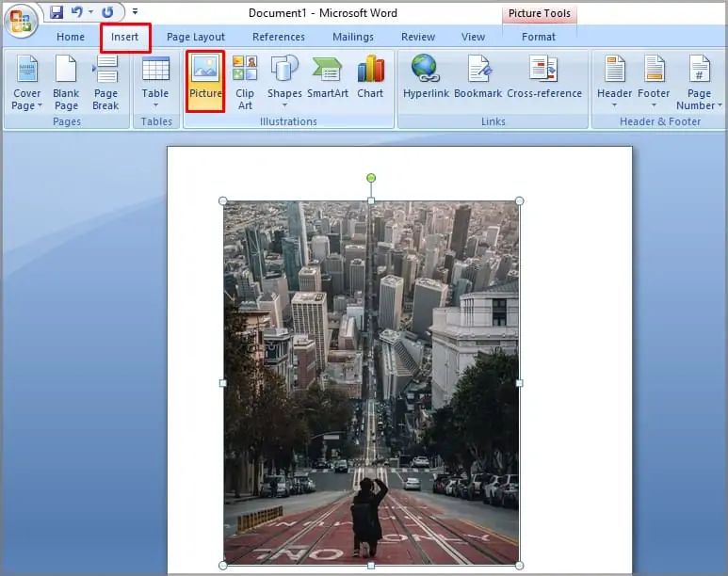Open the Picture Tools Format tab

[539, 37]
